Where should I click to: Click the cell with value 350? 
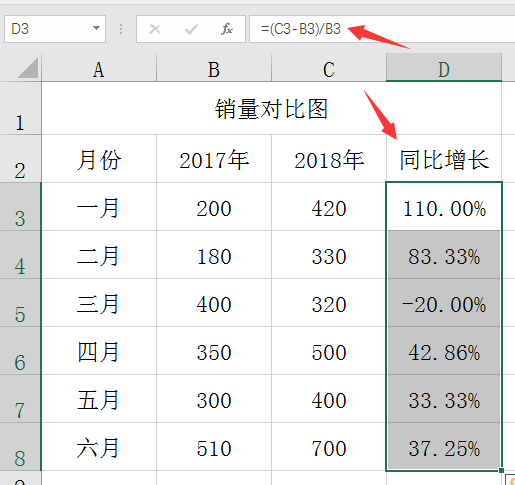(214, 350)
